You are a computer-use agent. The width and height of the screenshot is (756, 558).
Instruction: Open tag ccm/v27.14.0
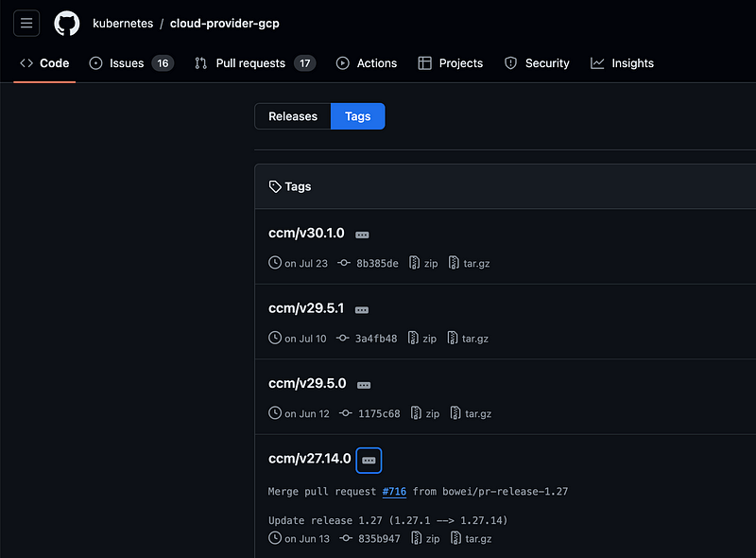point(310,459)
